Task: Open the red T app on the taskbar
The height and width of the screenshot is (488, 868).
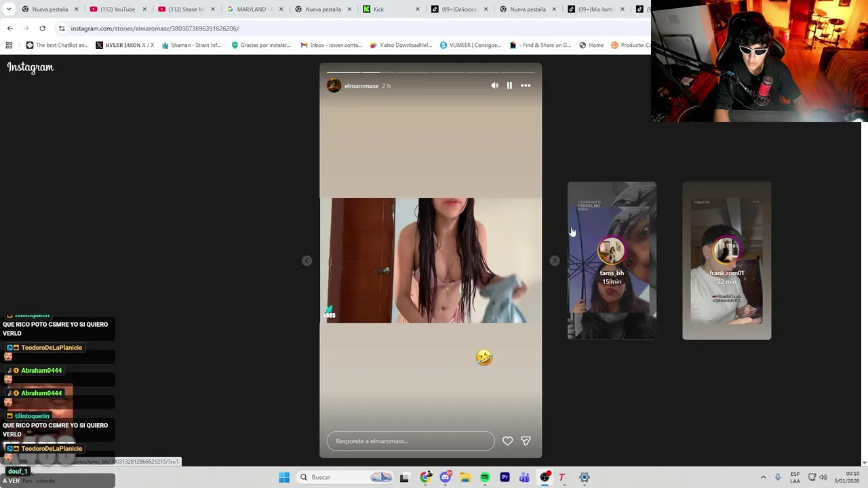Action: 561,477
